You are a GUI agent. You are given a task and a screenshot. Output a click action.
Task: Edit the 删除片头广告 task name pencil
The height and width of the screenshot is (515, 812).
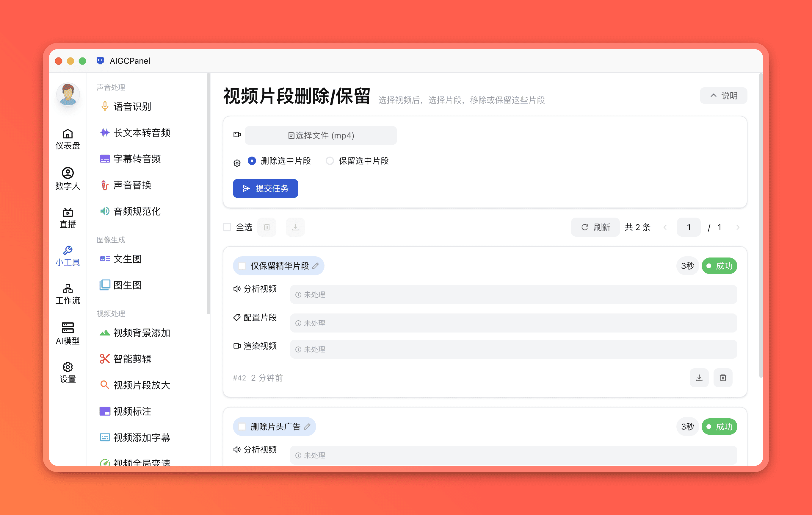pyautogui.click(x=307, y=427)
